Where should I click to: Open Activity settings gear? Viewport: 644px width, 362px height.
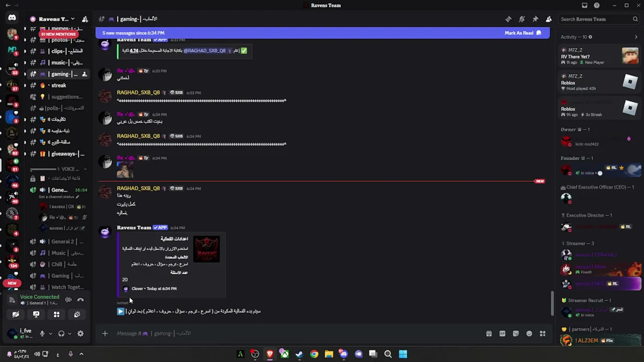click(590, 37)
